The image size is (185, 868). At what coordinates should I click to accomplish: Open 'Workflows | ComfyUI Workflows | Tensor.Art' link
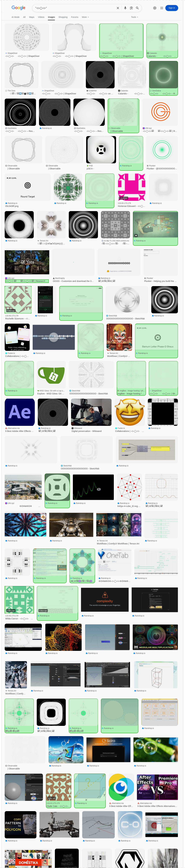coord(118,543)
